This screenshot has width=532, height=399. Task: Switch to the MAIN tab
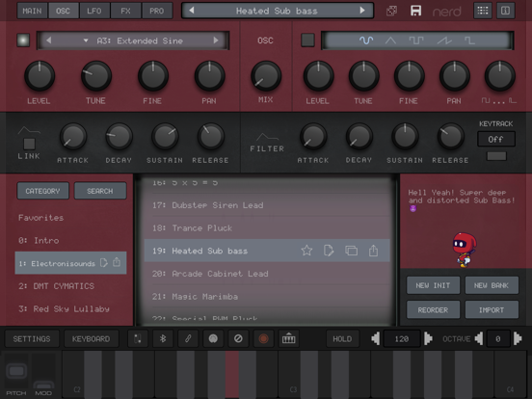(32, 11)
